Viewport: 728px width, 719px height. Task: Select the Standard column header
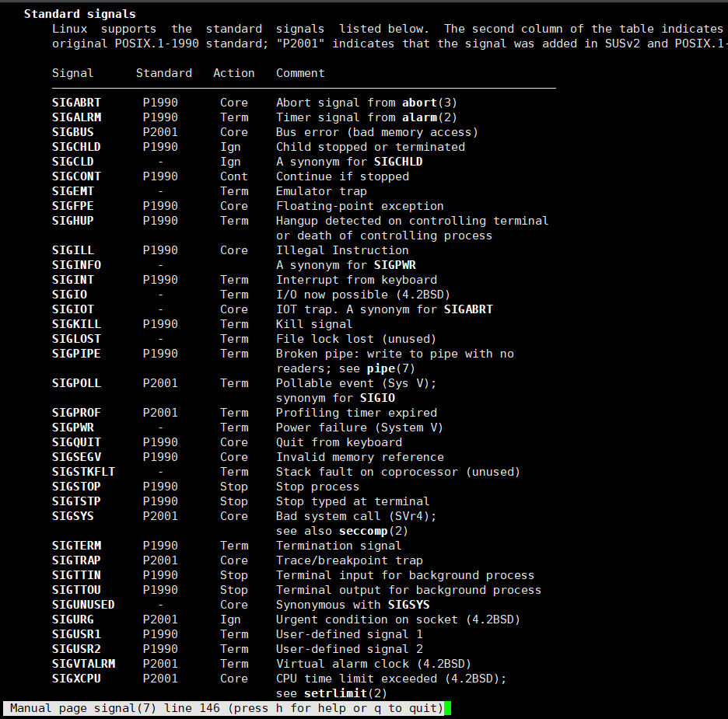click(163, 72)
